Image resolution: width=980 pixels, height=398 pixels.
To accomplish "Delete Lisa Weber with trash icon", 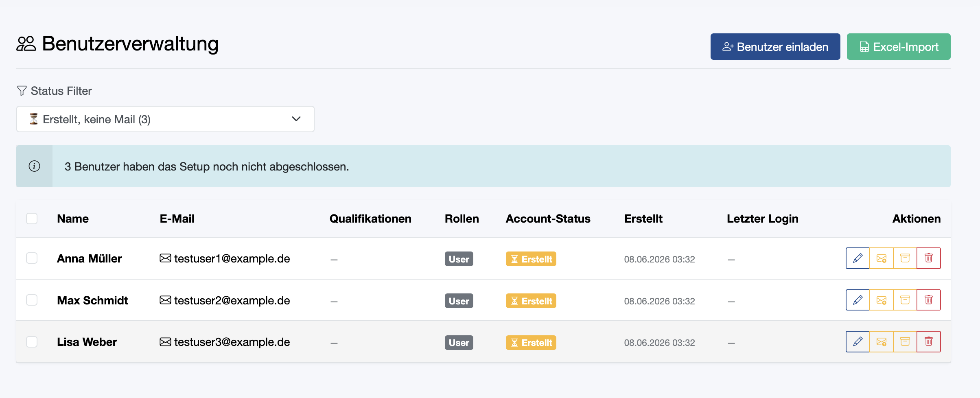I will [929, 341].
